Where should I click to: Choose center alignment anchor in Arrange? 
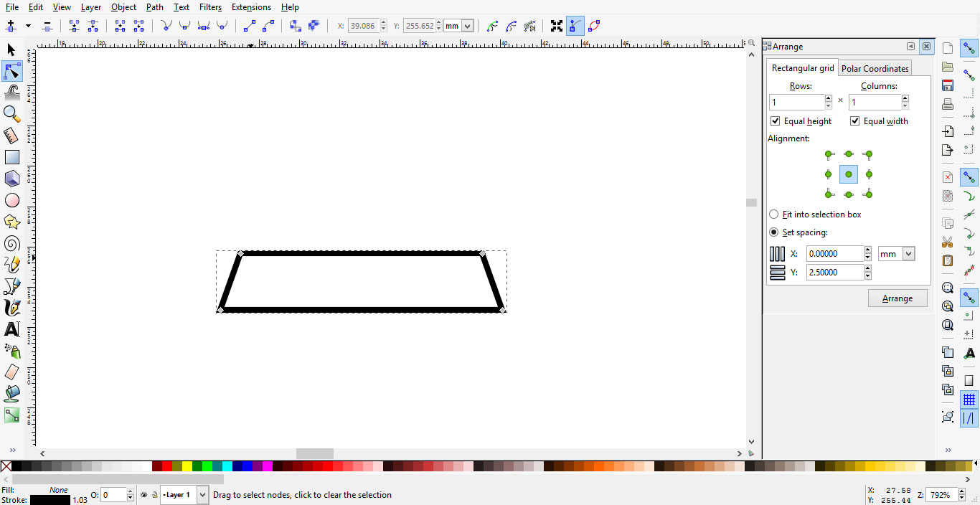tap(849, 174)
